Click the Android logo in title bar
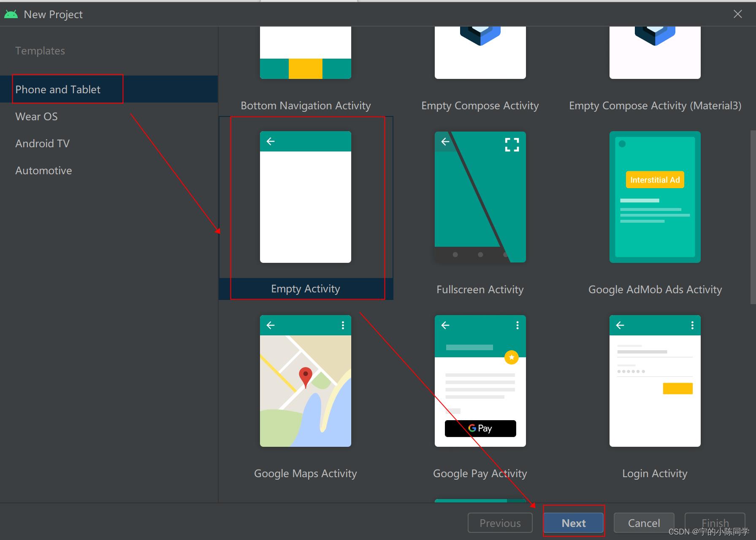This screenshot has width=756, height=540. pos(11,14)
